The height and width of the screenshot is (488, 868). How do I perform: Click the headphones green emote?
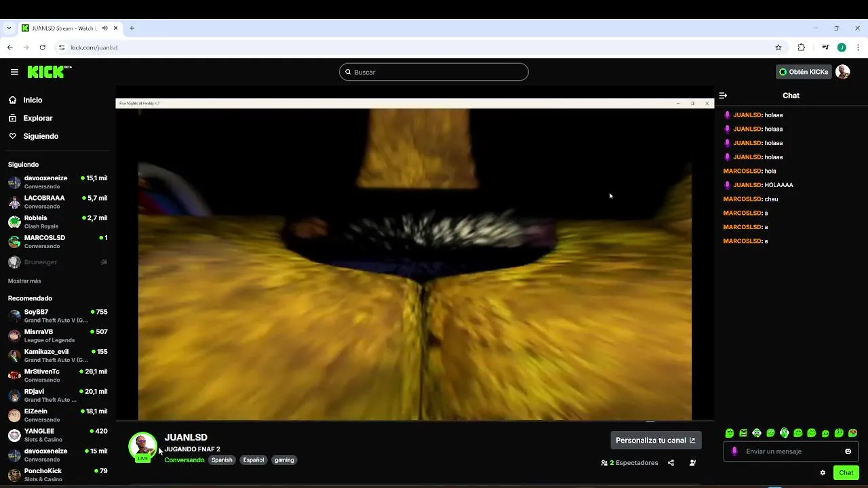784,433
